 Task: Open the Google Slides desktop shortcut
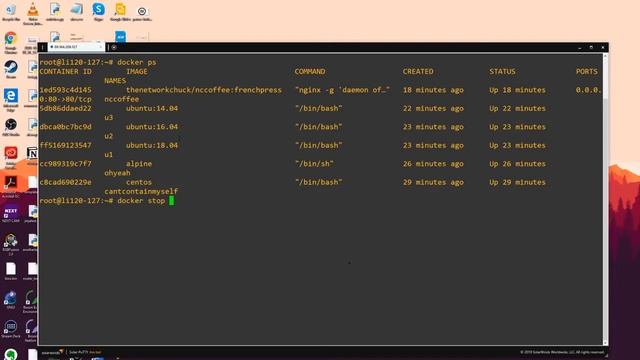pos(120,11)
